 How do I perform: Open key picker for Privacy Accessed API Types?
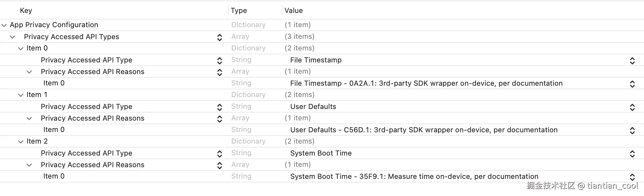[220, 37]
